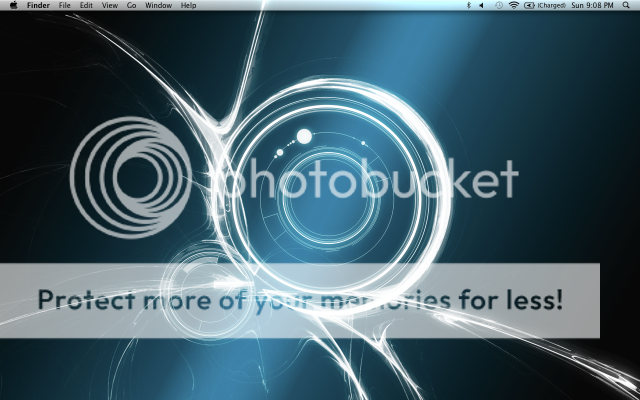Open the Finder menu
This screenshot has height=400, width=640.
[38, 5]
